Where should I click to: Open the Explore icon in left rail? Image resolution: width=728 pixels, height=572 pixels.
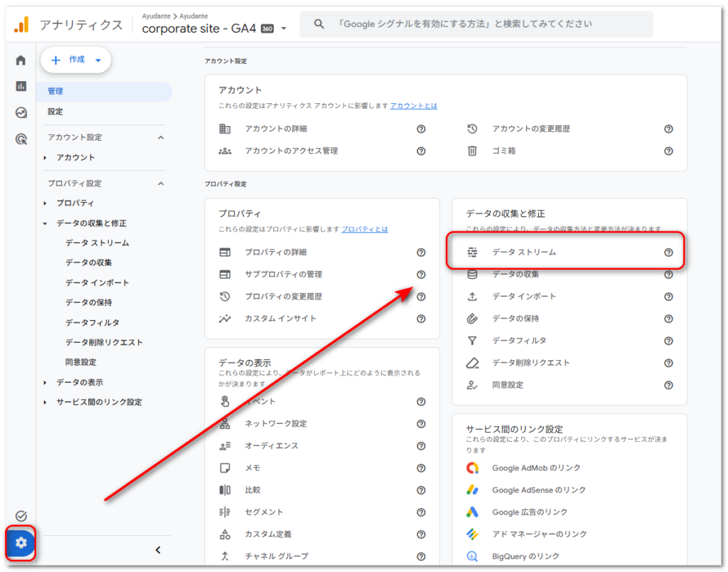click(x=21, y=112)
